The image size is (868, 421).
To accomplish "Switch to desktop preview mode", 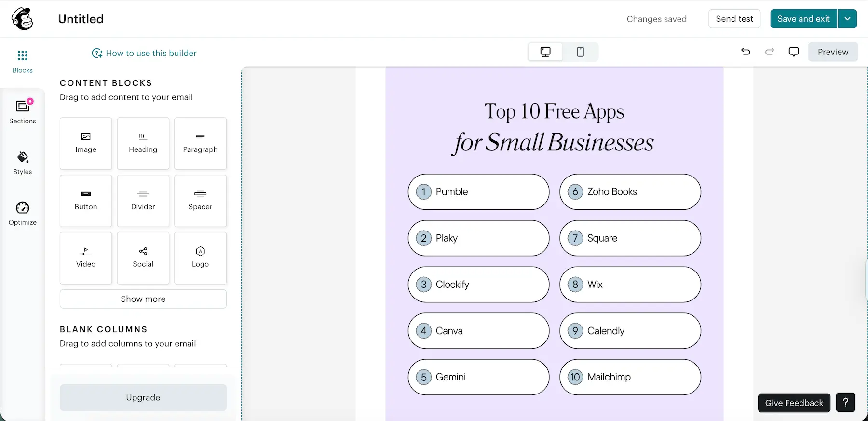I will coord(545,52).
